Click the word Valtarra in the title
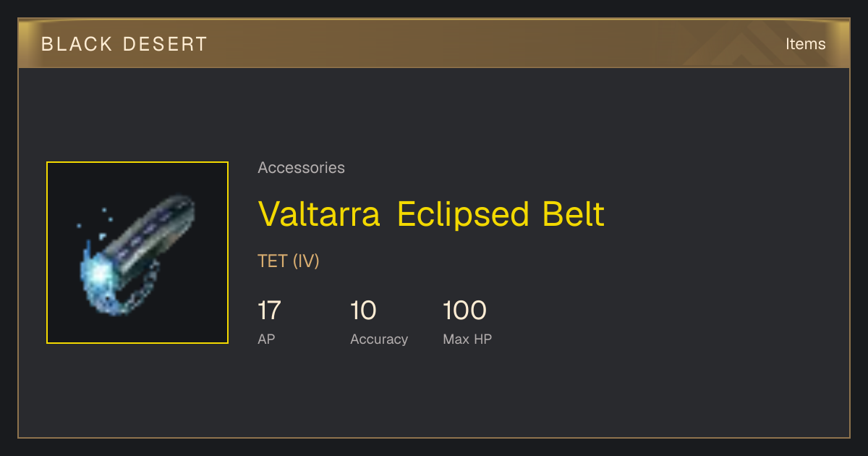The image size is (868, 456). [x=319, y=214]
